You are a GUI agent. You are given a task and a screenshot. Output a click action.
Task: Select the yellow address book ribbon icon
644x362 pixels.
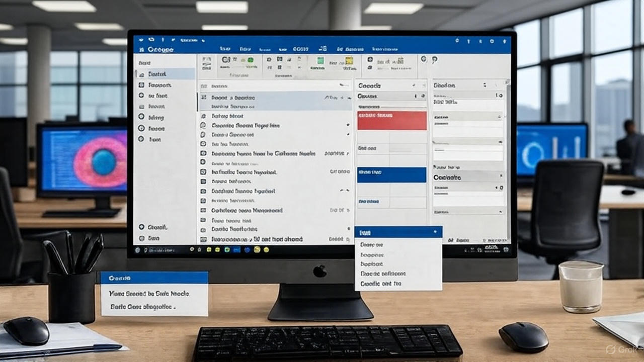(349, 61)
